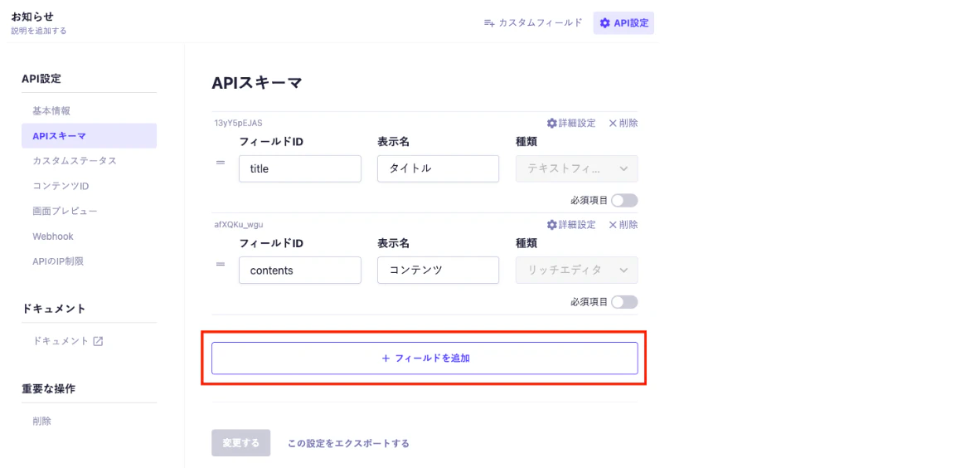Toggle 必須項目 switch for the contents field

pos(624,302)
